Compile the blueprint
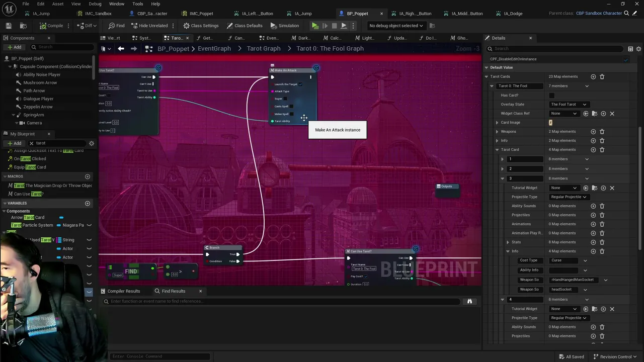Screen dimensions: 644x362 click(x=52, y=26)
